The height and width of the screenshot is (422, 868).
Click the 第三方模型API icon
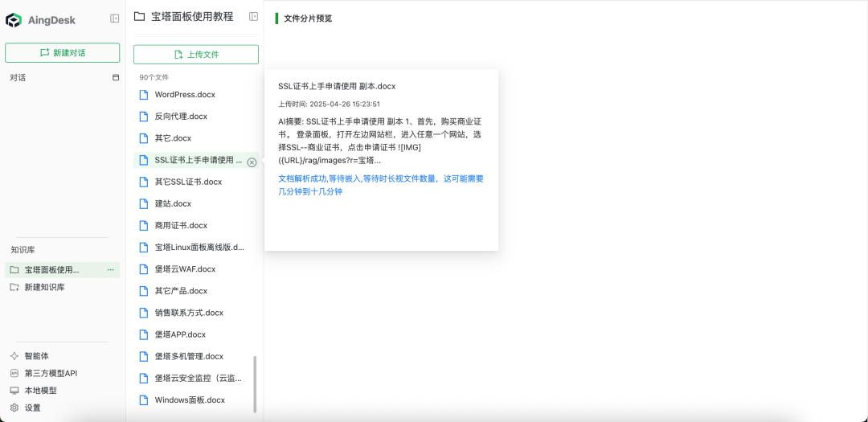click(x=14, y=373)
